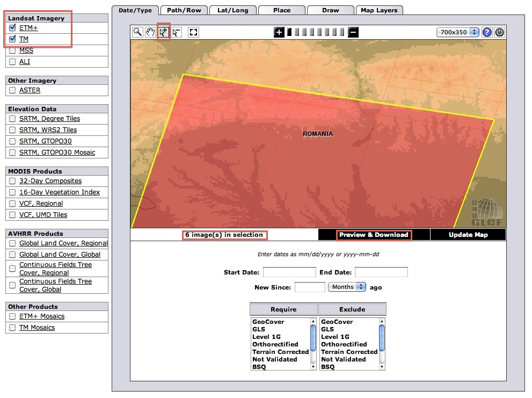
Task: Select Level 1G in the Exclude list
Action: pyautogui.click(x=335, y=337)
